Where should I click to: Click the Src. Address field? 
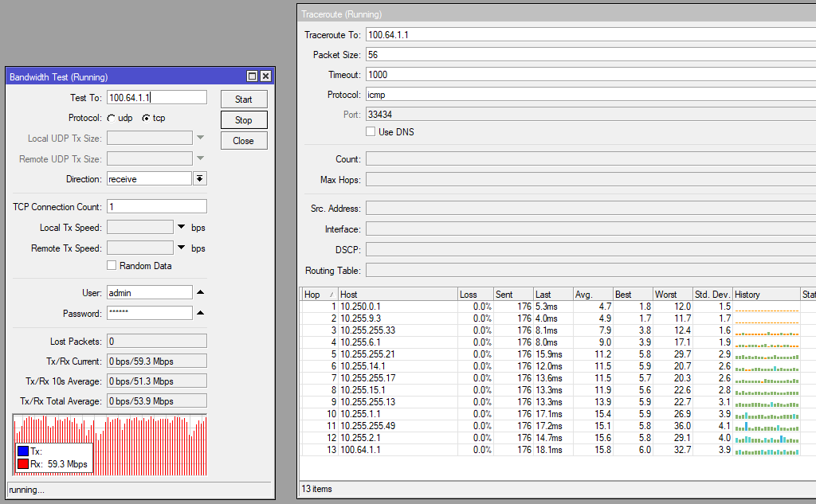[590, 209]
